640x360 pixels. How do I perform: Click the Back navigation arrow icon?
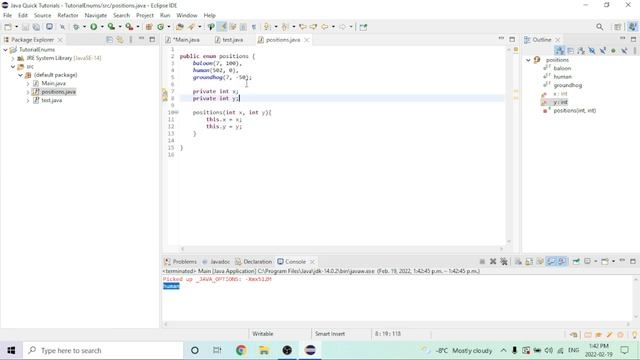[325, 27]
